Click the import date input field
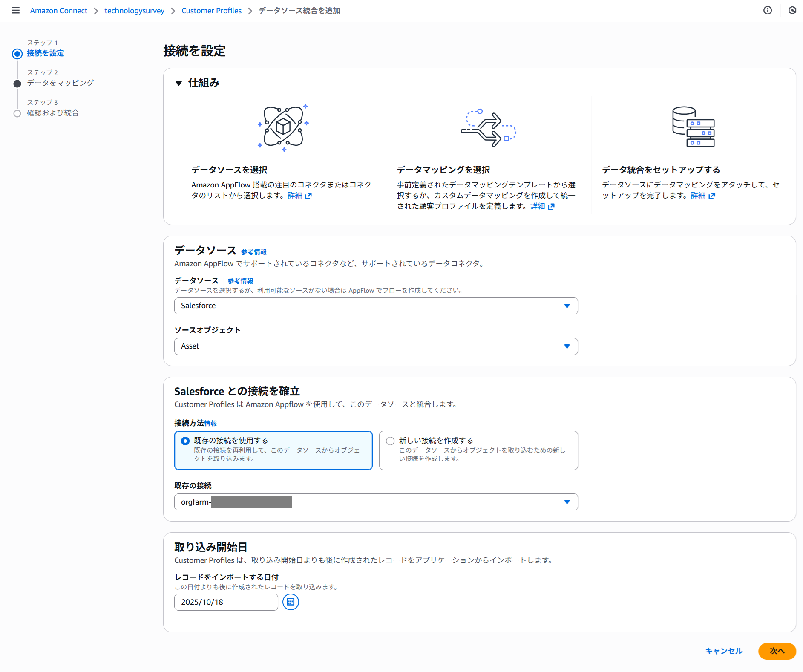803x672 pixels. pos(226,602)
